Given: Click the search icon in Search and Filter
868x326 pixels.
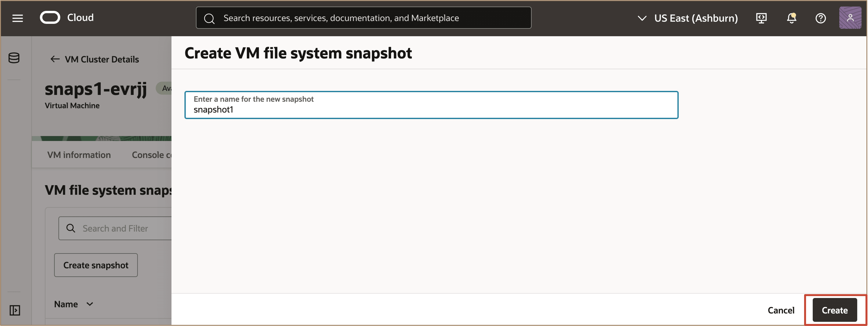Looking at the screenshot, I should coord(71,228).
